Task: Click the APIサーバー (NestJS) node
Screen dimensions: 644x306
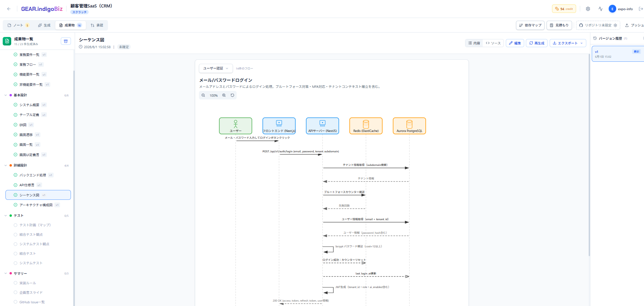Action: click(323, 126)
